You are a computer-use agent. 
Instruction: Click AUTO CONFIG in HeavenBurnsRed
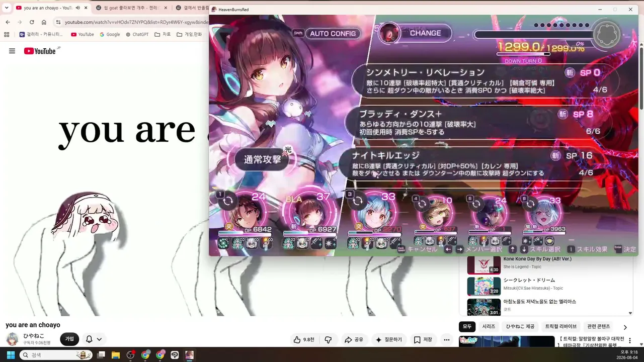pos(332,34)
